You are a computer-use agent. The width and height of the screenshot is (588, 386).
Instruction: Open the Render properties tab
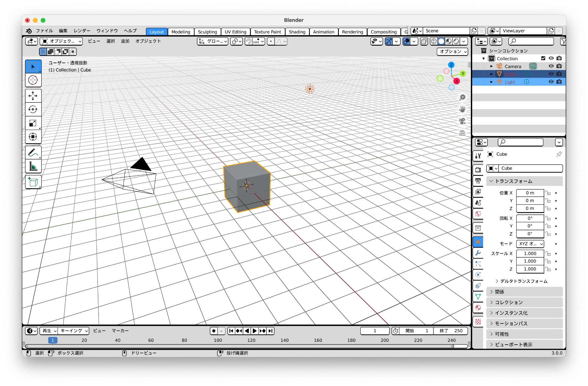tap(478, 170)
